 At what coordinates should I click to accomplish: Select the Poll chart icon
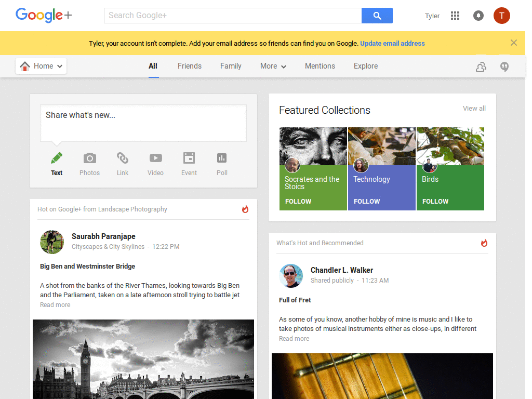pyautogui.click(x=222, y=158)
